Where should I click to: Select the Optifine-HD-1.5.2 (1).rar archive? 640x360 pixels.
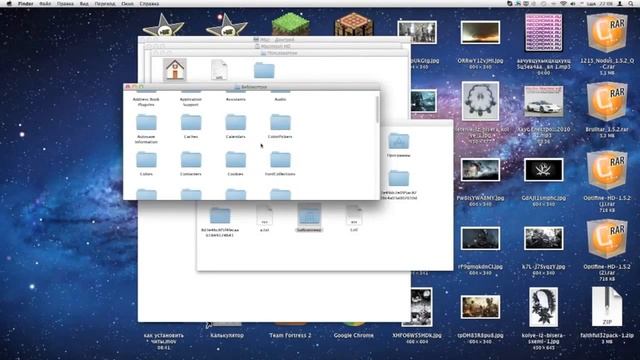click(607, 170)
